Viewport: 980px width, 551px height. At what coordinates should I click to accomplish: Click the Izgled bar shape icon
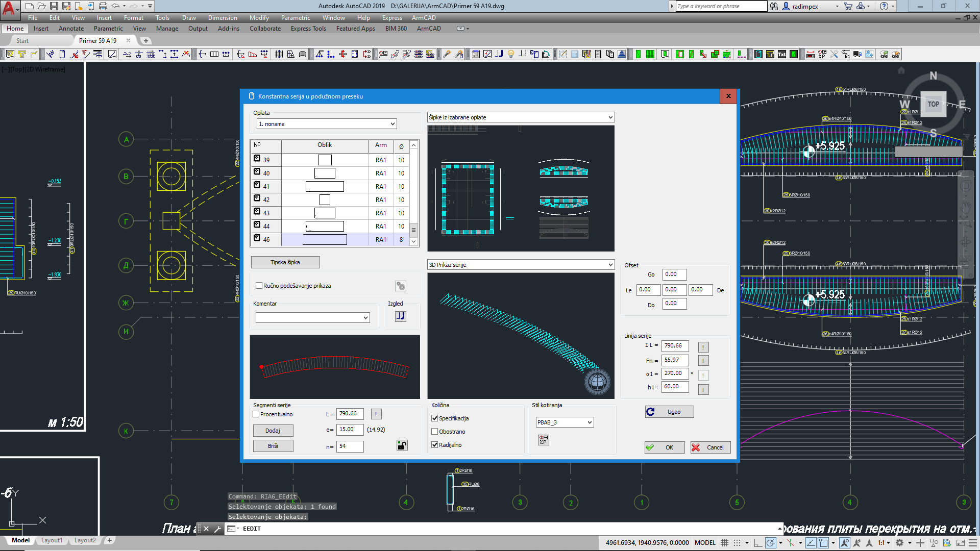(401, 316)
